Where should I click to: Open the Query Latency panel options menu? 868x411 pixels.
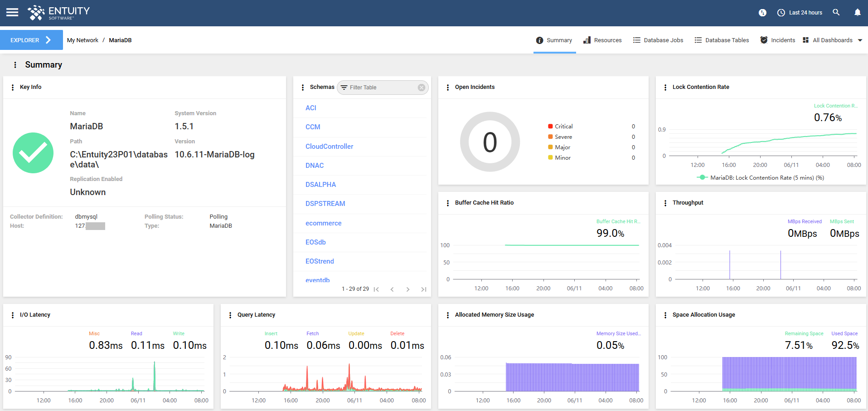230,315
